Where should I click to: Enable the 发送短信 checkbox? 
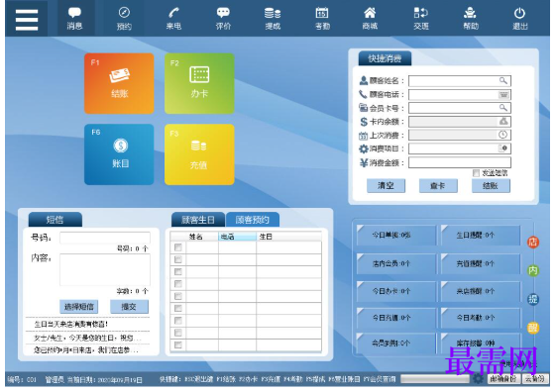pyautogui.click(x=476, y=173)
